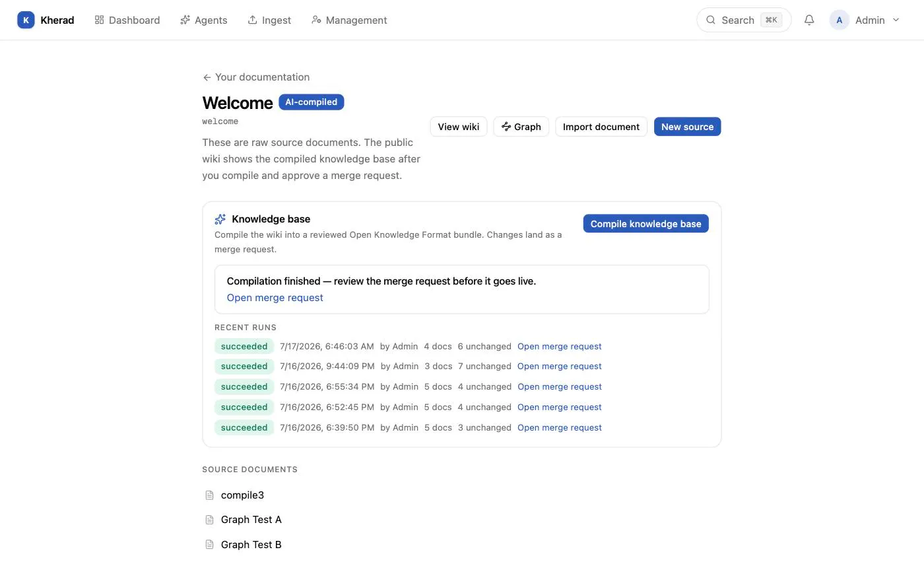Open the Dashboard nav item
924x564 pixels.
point(127,20)
